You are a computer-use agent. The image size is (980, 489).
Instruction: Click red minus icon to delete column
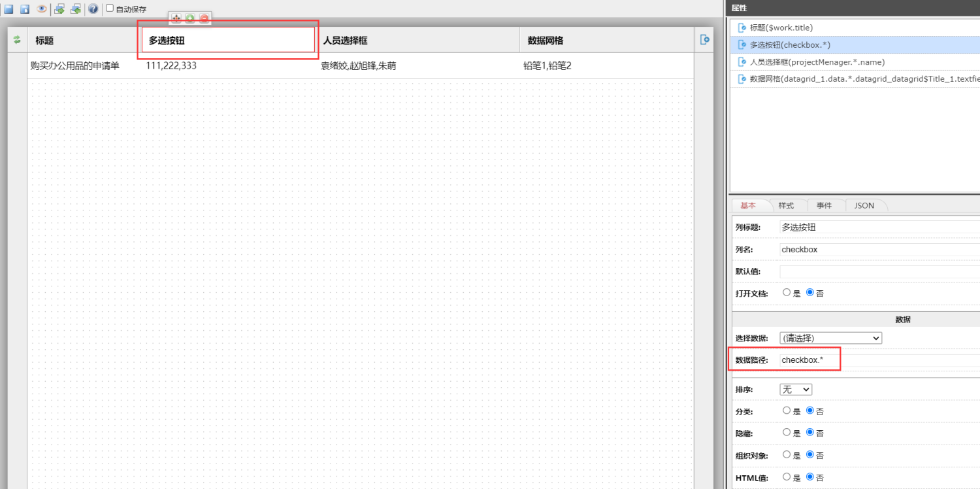click(x=204, y=19)
